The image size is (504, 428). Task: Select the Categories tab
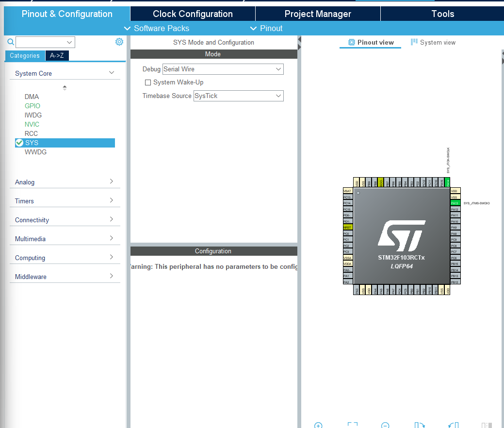coord(25,56)
